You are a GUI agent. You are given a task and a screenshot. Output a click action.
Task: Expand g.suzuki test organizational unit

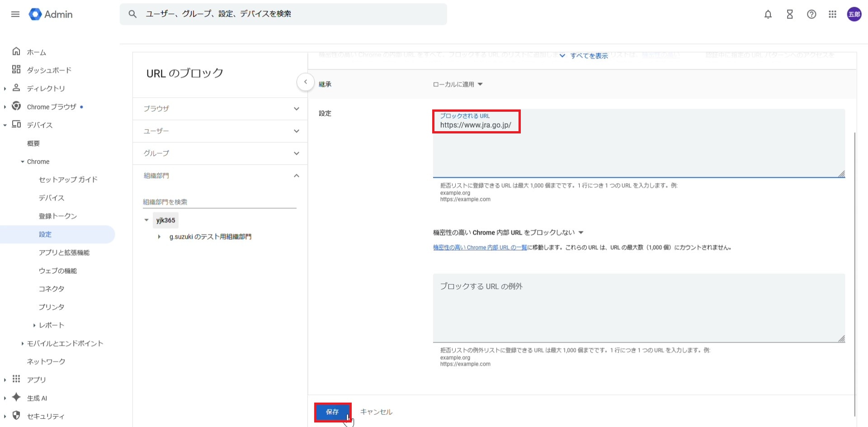pos(159,237)
